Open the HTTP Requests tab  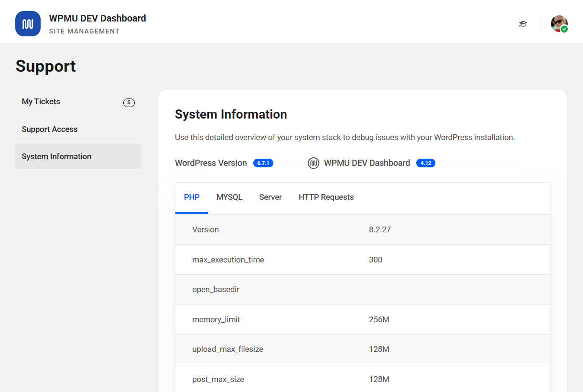tap(326, 197)
